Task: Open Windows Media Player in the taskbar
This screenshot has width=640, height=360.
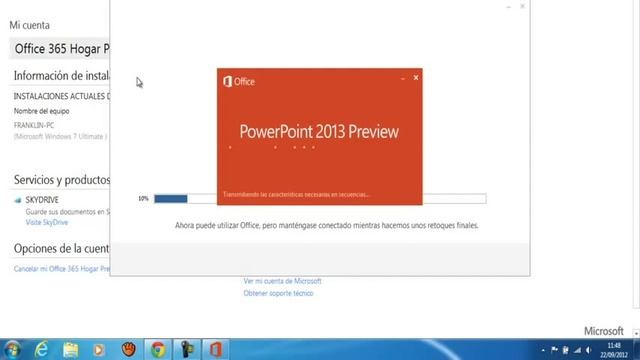Action: click(x=98, y=350)
